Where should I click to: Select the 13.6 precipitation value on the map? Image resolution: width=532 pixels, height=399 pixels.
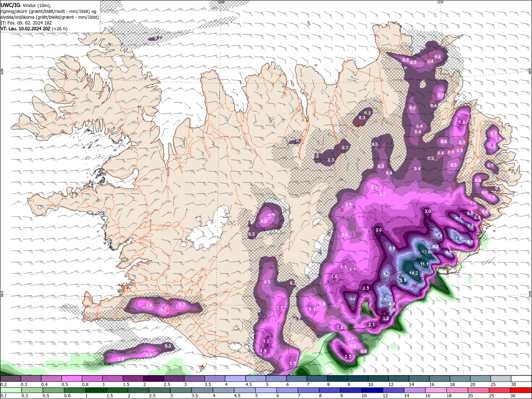pyautogui.click(x=426, y=252)
